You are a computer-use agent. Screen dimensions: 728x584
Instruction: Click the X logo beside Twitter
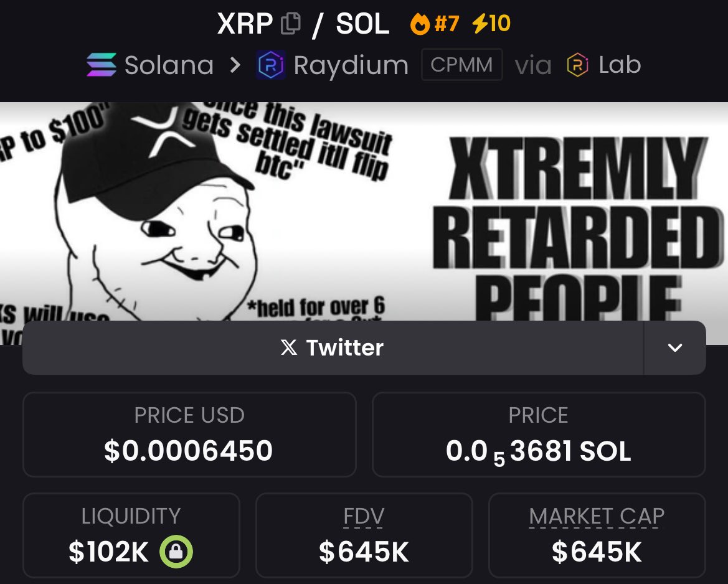[289, 347]
